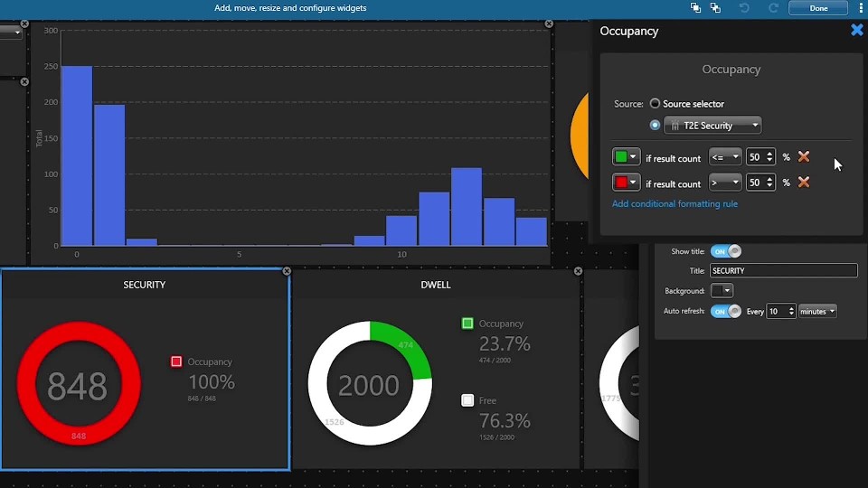This screenshot has width=868, height=488.
Task: Remove the SECURITY widget from the dashboard
Action: pos(287,271)
